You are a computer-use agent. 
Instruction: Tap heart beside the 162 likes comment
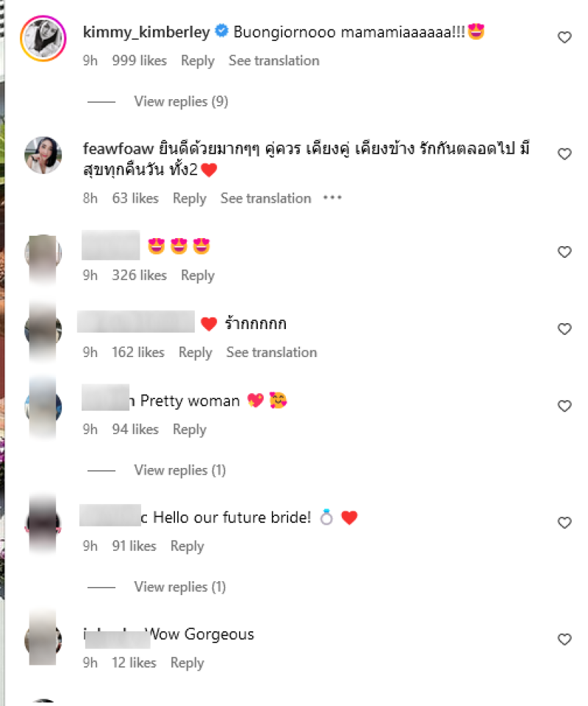(564, 328)
